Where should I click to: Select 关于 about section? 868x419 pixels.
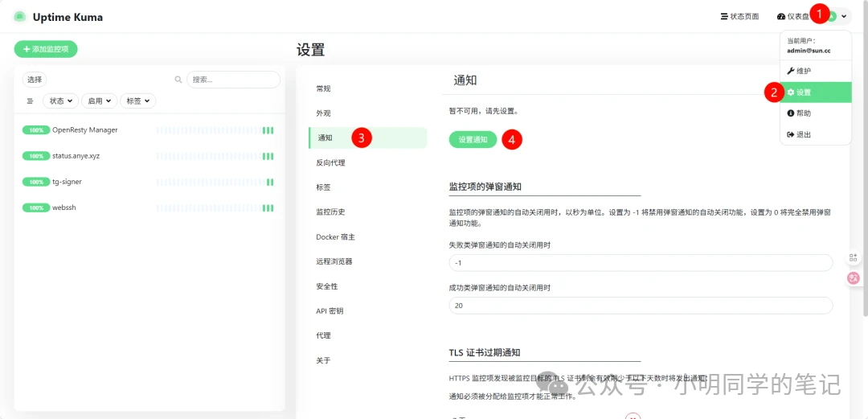pyautogui.click(x=367, y=360)
